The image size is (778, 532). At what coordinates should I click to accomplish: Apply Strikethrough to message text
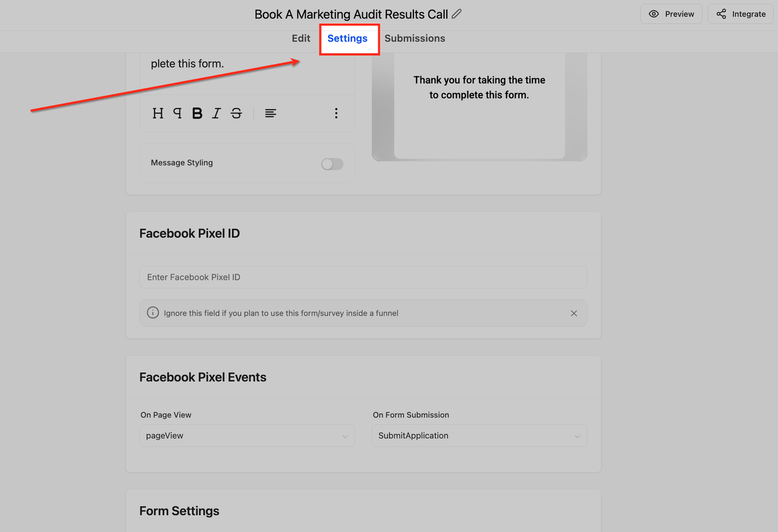[236, 113]
